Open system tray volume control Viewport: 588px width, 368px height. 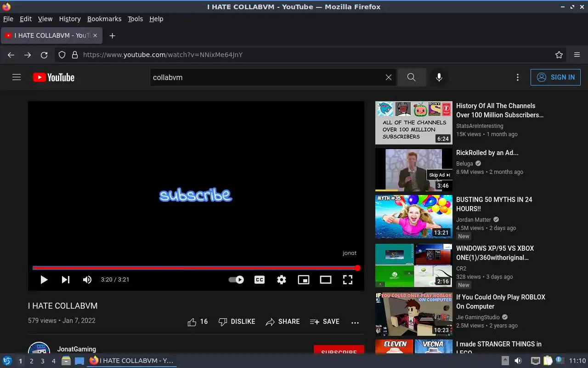point(518,361)
